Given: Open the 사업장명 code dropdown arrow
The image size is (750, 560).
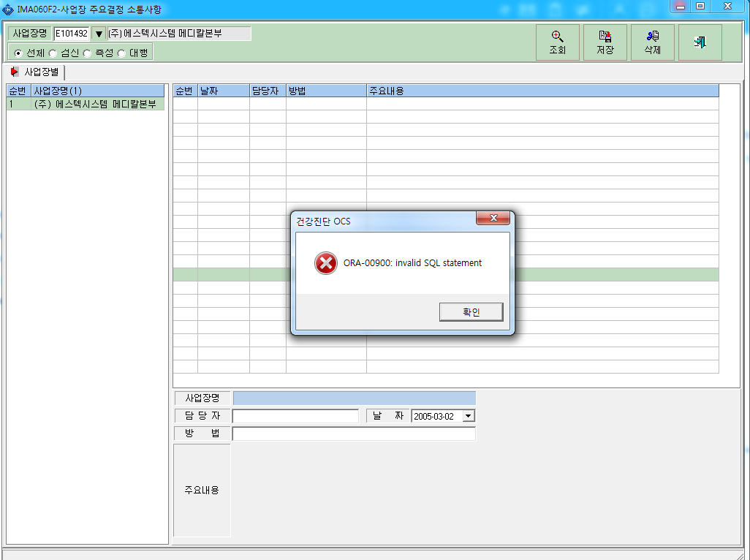Looking at the screenshot, I should [x=99, y=34].
